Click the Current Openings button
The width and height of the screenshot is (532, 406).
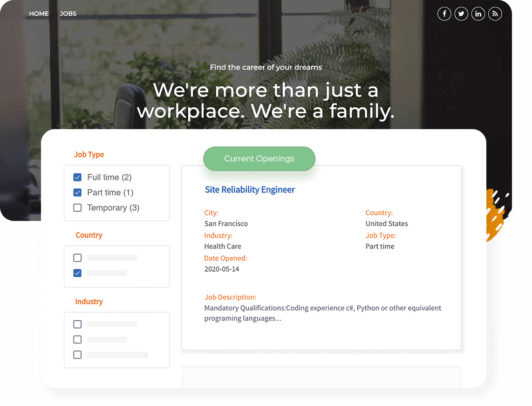tap(259, 158)
